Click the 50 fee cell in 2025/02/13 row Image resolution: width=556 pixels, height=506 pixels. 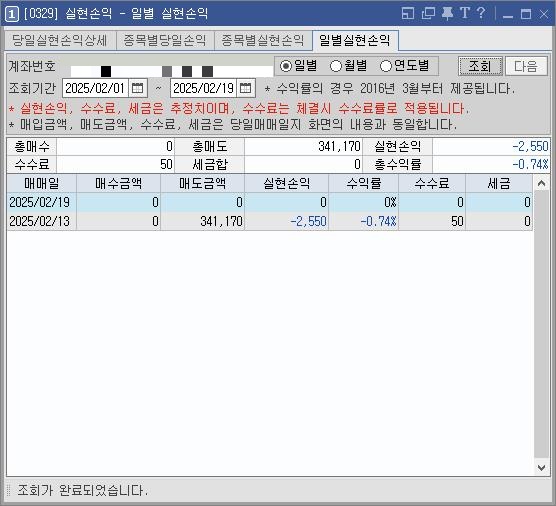tap(432, 221)
